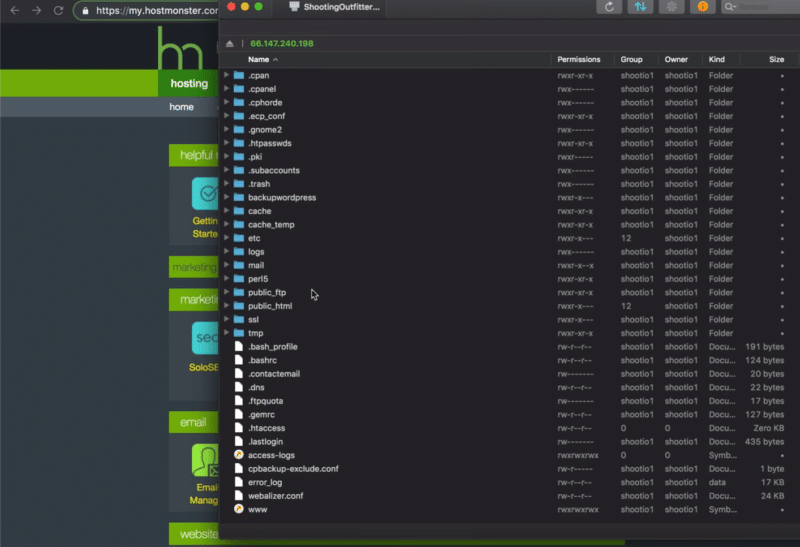
Task: Select the .subaccounts folder icon
Action: (x=239, y=170)
